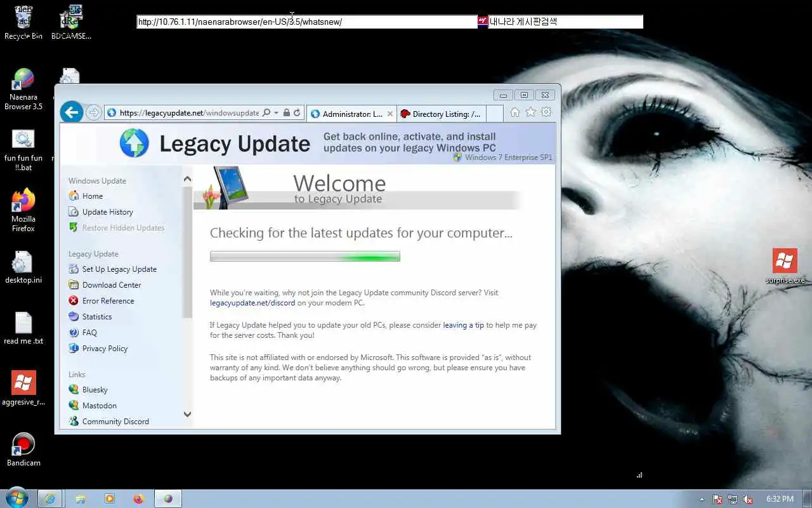The width and height of the screenshot is (812, 508).
Task: Click the desktop URL bar with naenarabrowser address
Action: 307,22
